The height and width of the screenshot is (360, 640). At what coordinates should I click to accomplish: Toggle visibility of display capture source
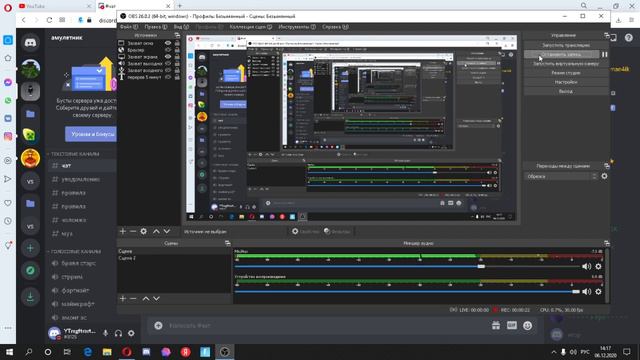coord(168,57)
